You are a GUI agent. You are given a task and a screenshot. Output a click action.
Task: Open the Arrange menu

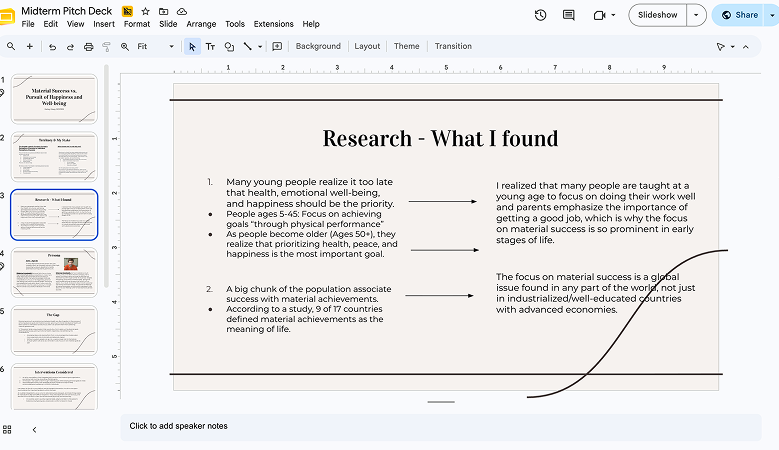point(201,24)
